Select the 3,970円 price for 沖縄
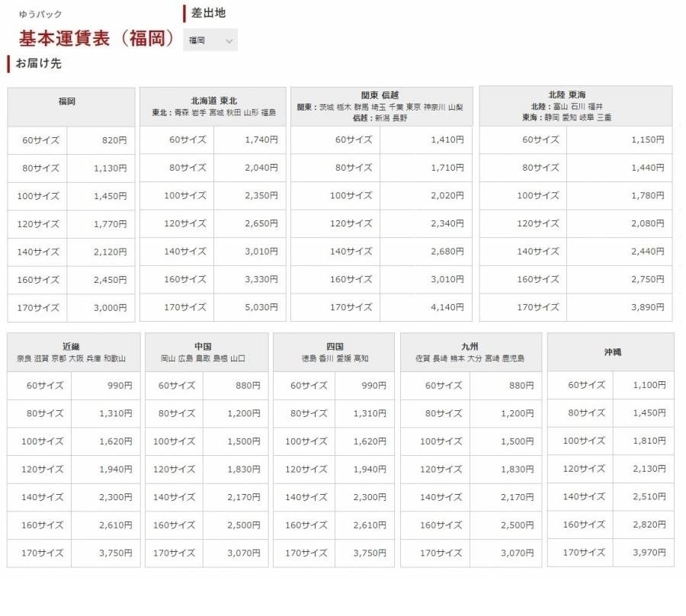 point(649,553)
